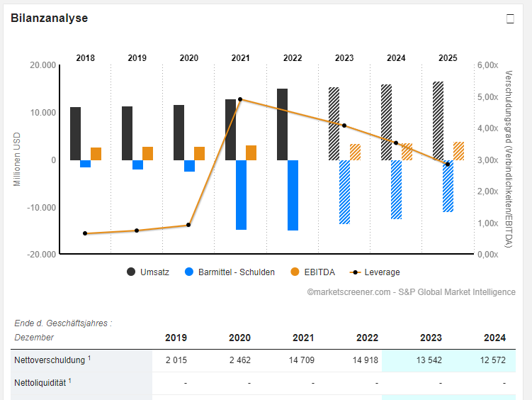Click the orange EBITDA legend circle
Screen dimensions: 532x400
click(296, 272)
